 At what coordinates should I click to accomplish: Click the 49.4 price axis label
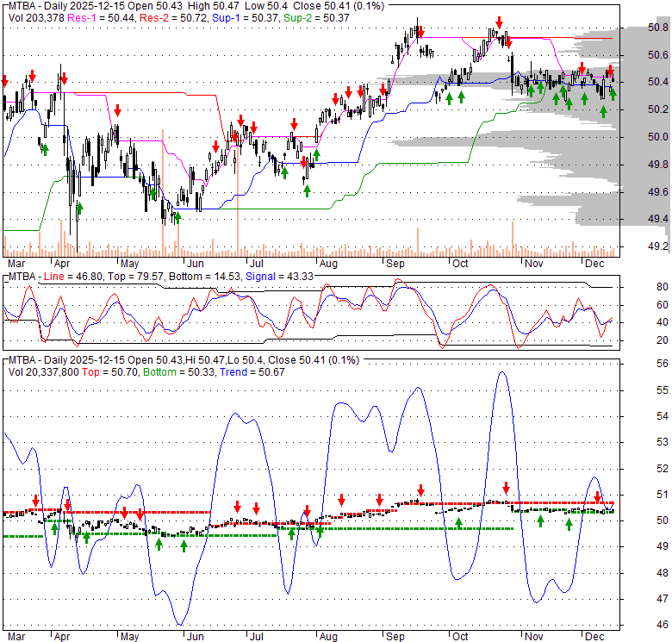(x=658, y=219)
